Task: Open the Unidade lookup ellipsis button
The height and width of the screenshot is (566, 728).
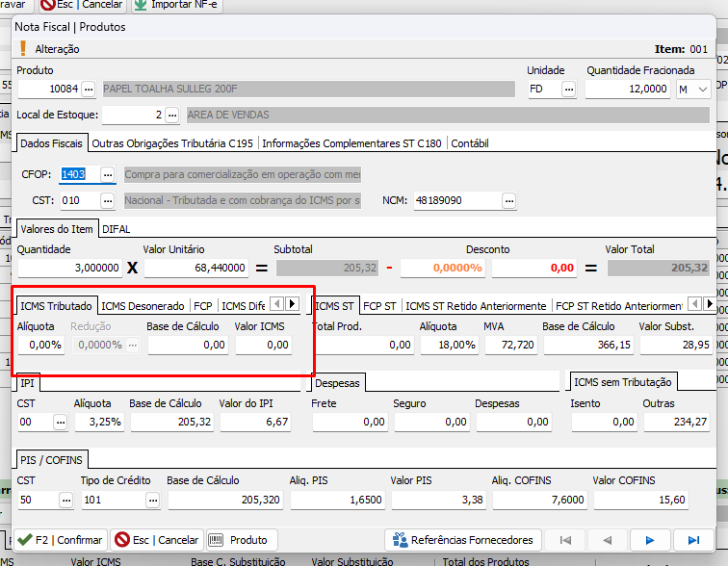Action: (568, 90)
